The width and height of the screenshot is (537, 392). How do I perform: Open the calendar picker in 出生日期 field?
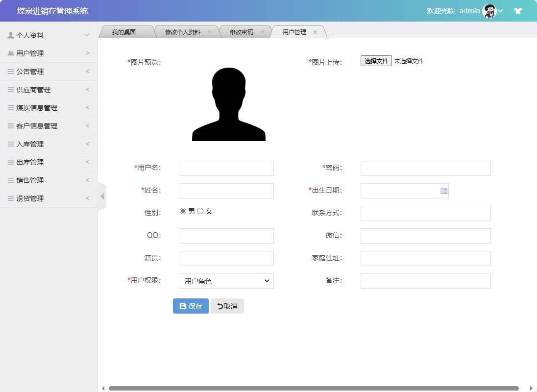(x=444, y=191)
